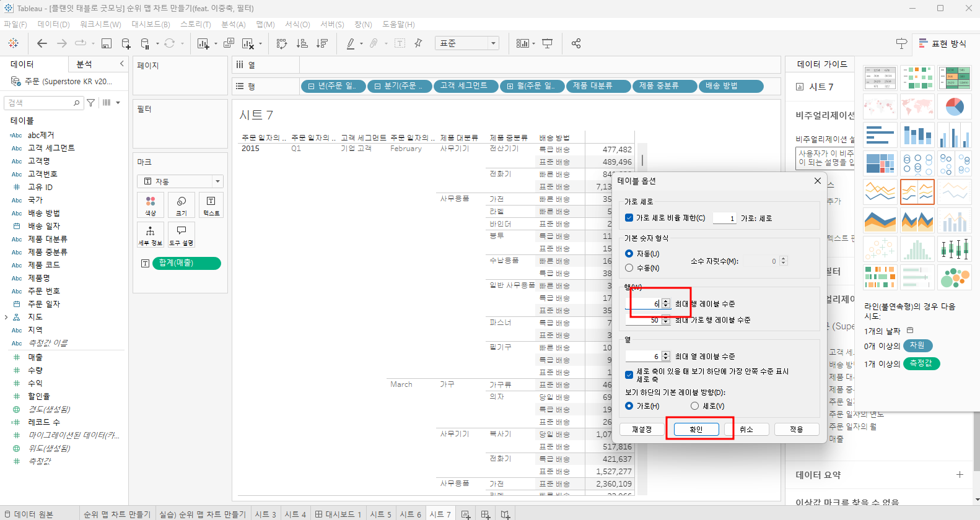Viewport: 980px width, 520px height.
Task: Click the 확인 button in dialog
Action: click(696, 429)
